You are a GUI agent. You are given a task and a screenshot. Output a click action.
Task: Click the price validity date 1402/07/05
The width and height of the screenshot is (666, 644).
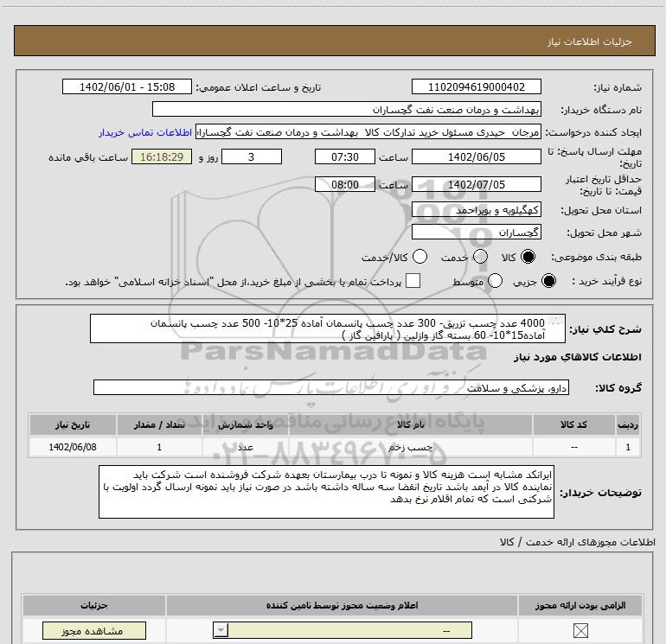coord(476,185)
